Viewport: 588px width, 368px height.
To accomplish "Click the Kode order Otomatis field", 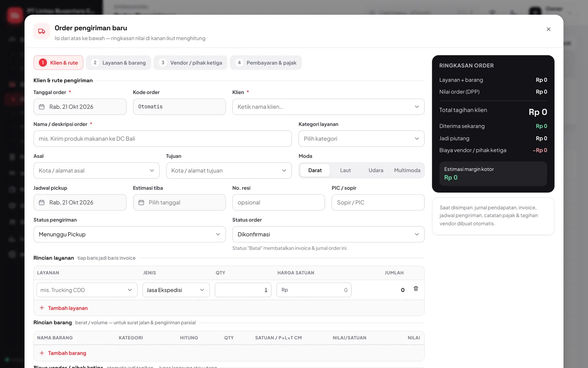I will click(179, 107).
